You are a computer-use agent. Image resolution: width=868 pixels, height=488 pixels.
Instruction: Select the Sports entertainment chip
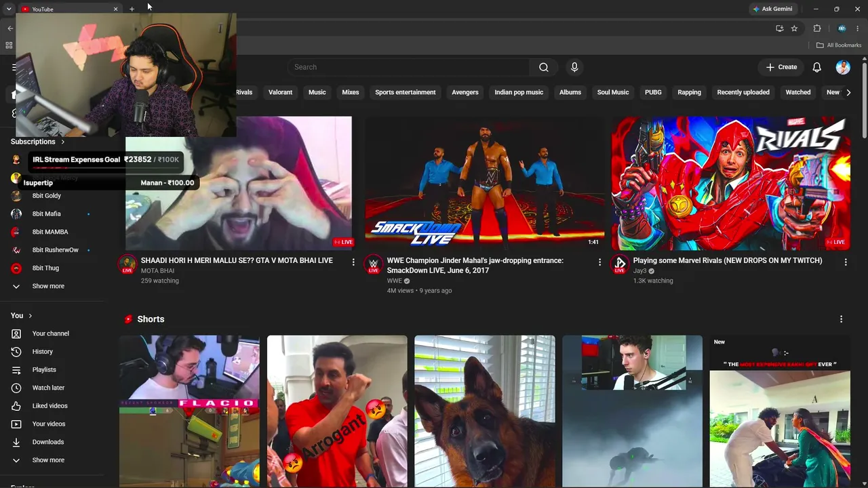click(406, 92)
